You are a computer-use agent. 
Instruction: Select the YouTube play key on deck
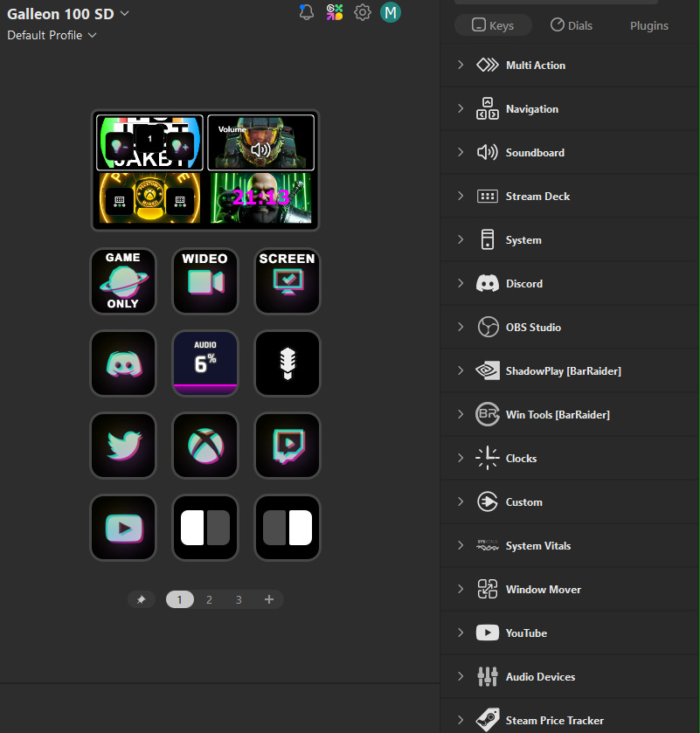123,528
